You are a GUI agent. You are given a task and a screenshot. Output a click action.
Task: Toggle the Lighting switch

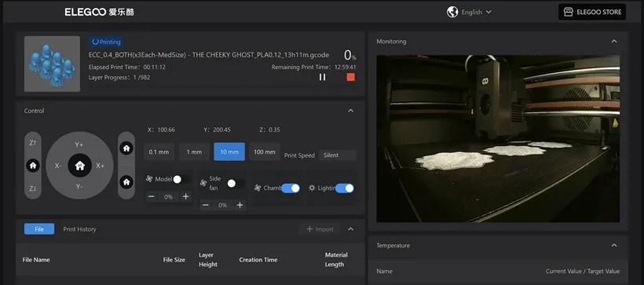(345, 188)
